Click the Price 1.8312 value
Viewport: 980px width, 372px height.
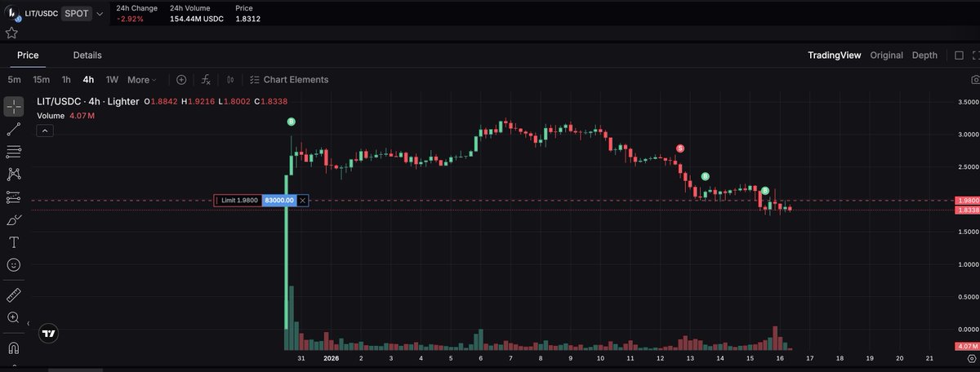(247, 18)
